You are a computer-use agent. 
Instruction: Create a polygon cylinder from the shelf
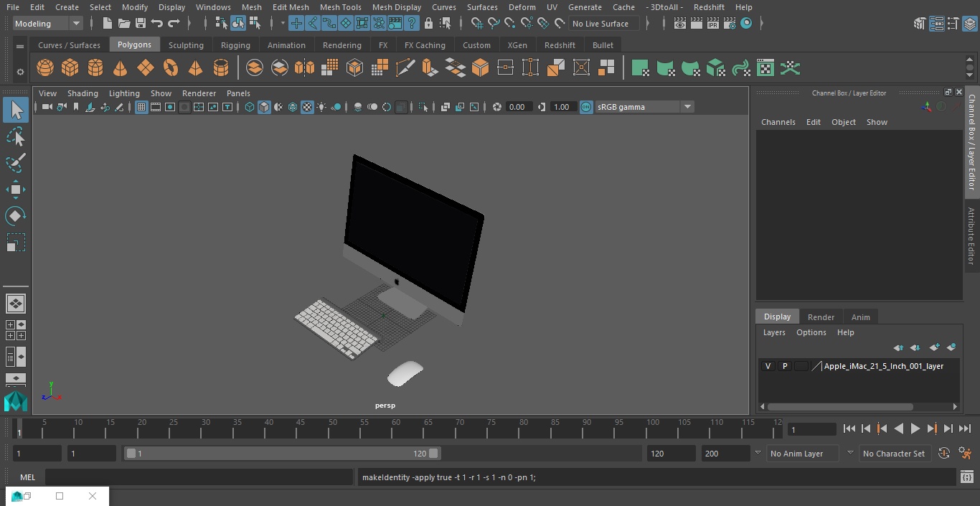click(95, 68)
